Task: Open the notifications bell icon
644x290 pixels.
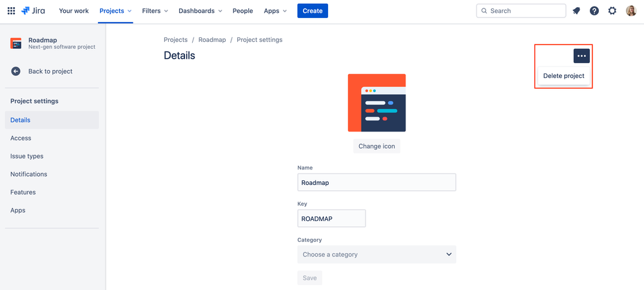Action: coord(576,11)
